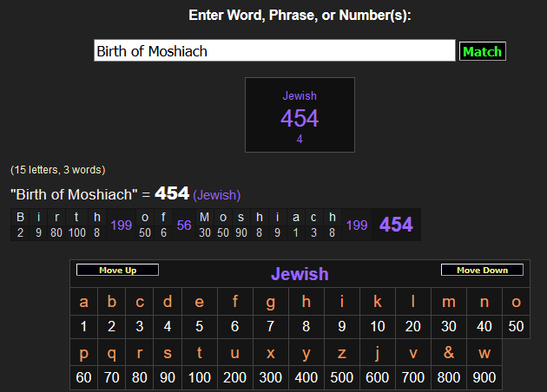Click the Jewish cipher table heading
This screenshot has width=547, height=392.
pos(300,274)
